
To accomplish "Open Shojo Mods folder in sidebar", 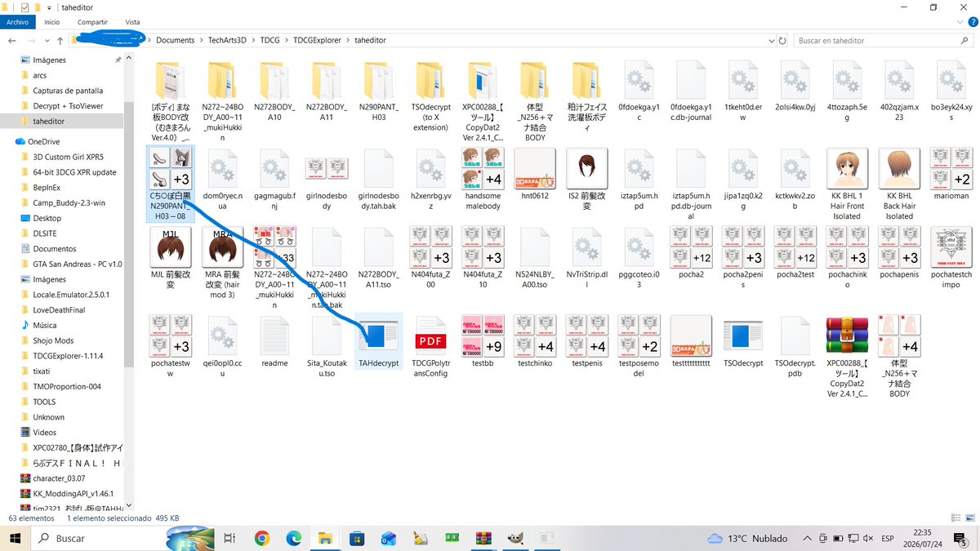I will point(53,340).
